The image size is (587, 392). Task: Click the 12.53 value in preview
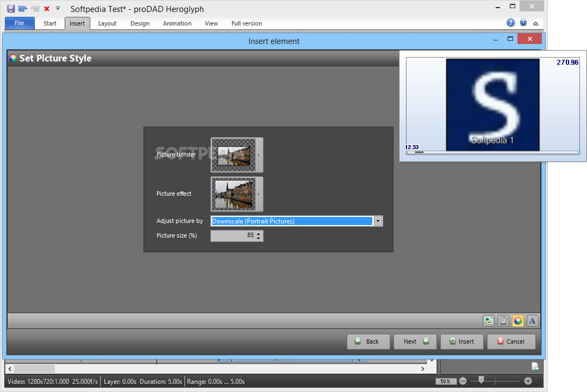(412, 147)
